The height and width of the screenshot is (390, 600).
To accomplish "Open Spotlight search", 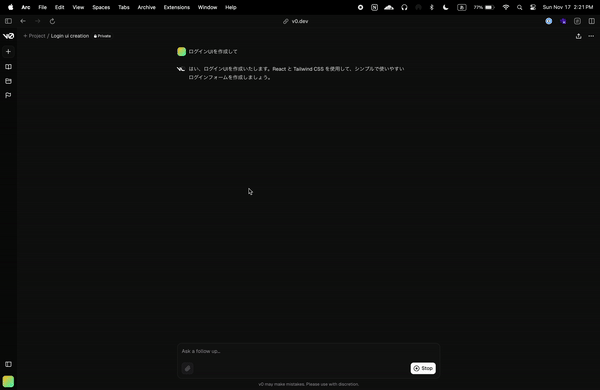I will [x=519, y=7].
